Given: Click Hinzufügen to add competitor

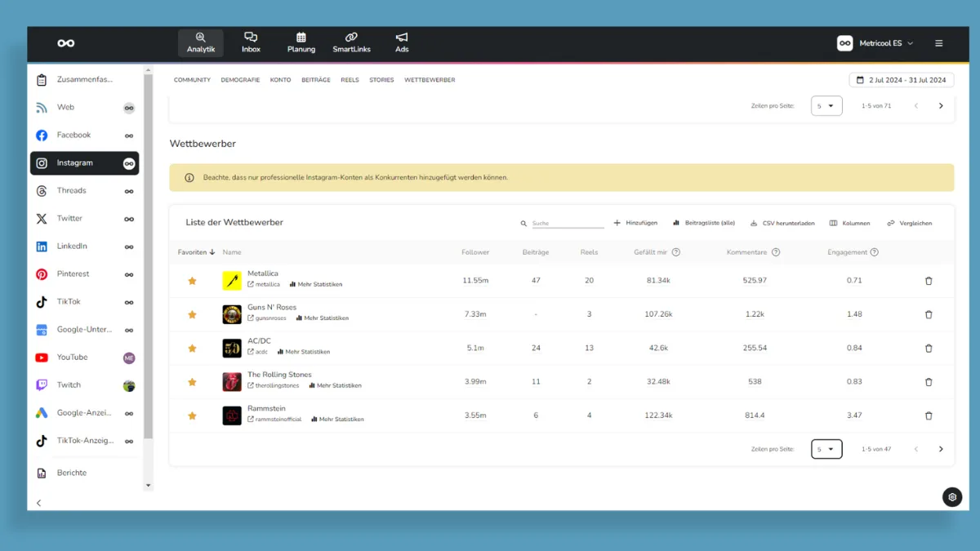Looking at the screenshot, I should coord(635,223).
